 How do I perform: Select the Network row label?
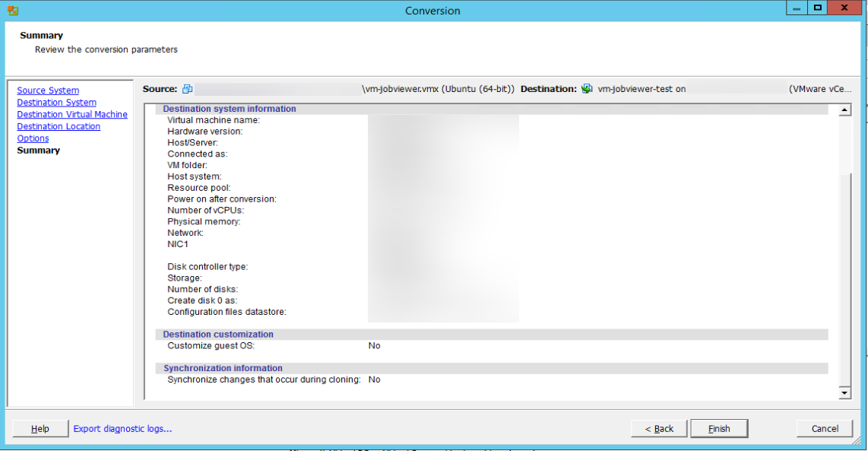pyautogui.click(x=185, y=233)
